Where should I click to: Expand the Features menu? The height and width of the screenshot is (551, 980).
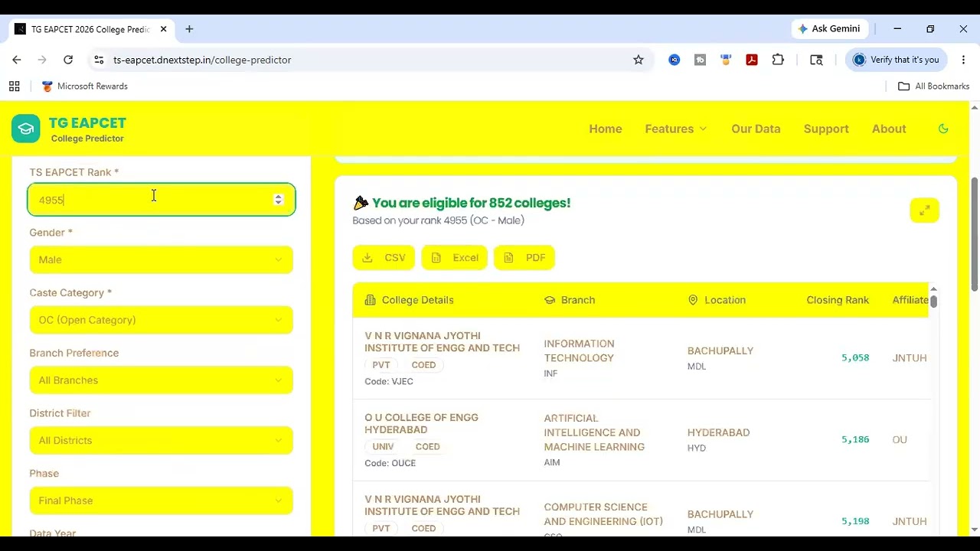(675, 129)
